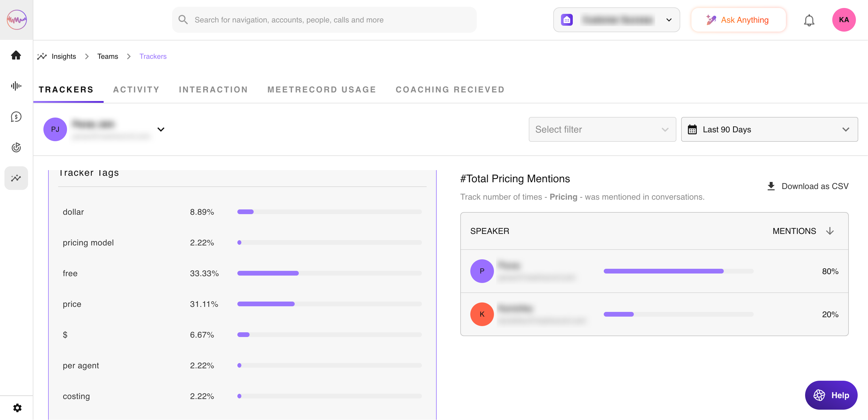Switch to the Activity tab

(x=136, y=90)
